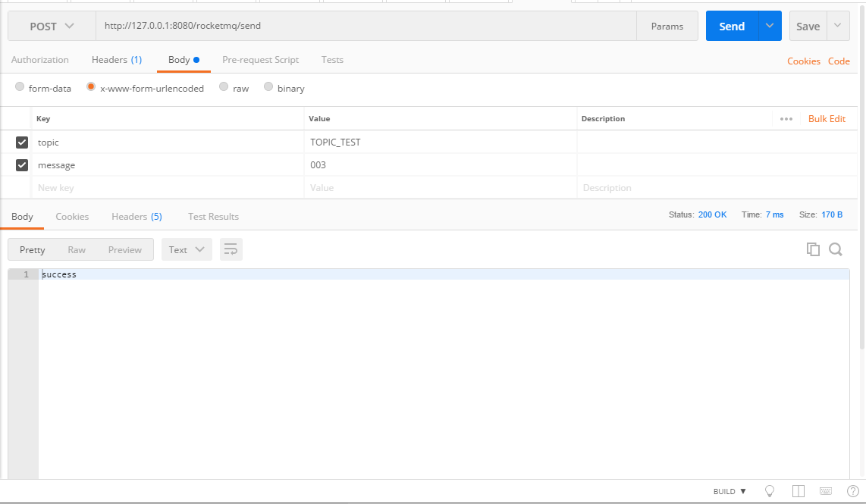The image size is (866, 504).
Task: Click the Bulk Edit link
Action: 827,119
